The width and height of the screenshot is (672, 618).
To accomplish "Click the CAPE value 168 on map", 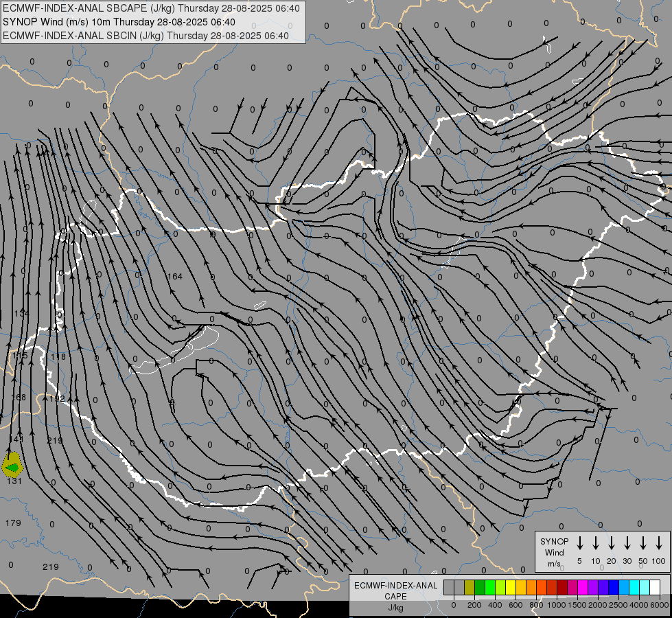I will coord(19,397).
